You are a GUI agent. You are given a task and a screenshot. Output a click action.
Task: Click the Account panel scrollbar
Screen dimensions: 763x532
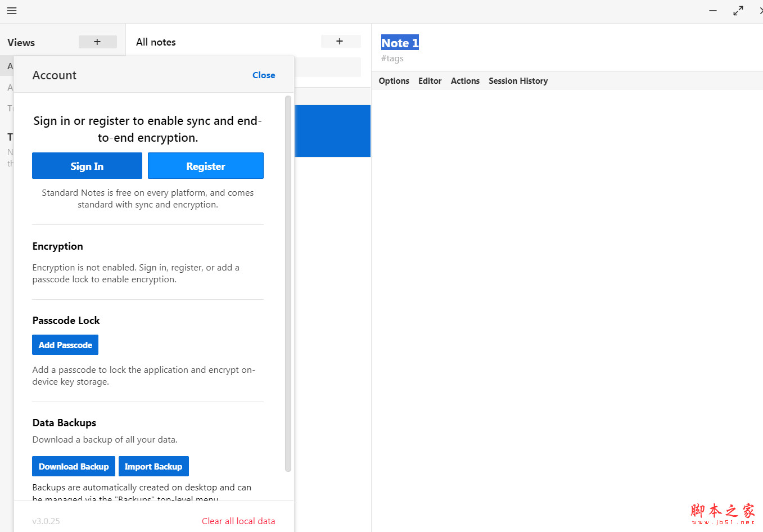tap(288, 283)
